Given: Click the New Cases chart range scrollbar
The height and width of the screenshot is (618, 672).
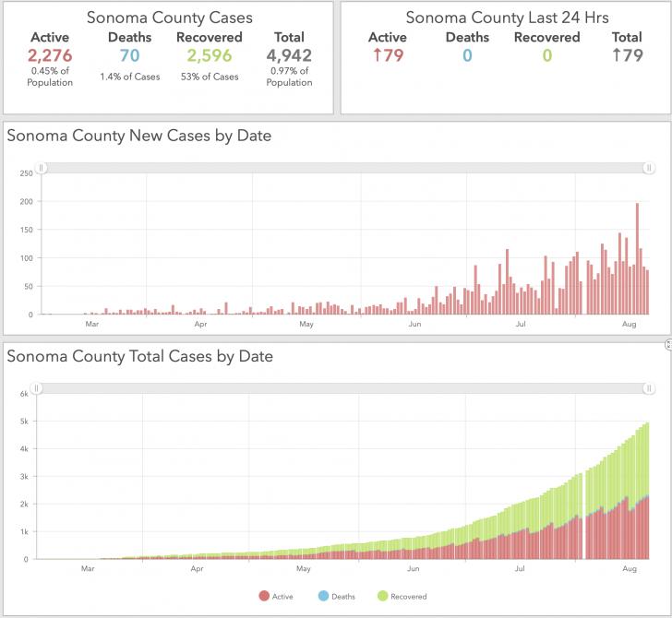Looking at the screenshot, I should (345, 168).
